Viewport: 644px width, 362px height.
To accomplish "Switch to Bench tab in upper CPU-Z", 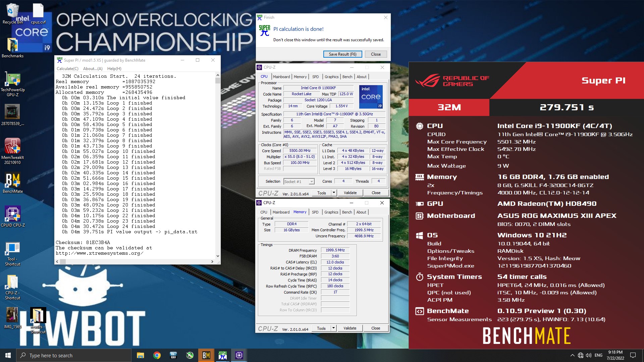I will coord(347,77).
